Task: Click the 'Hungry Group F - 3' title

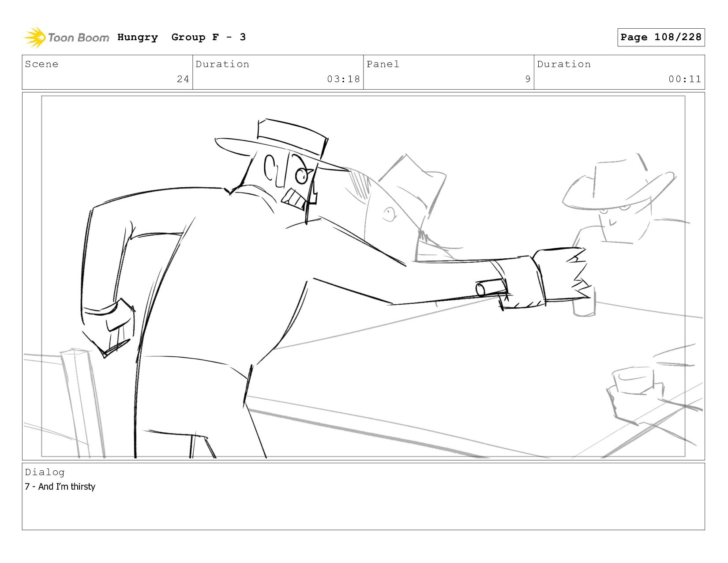Action: 182,37
